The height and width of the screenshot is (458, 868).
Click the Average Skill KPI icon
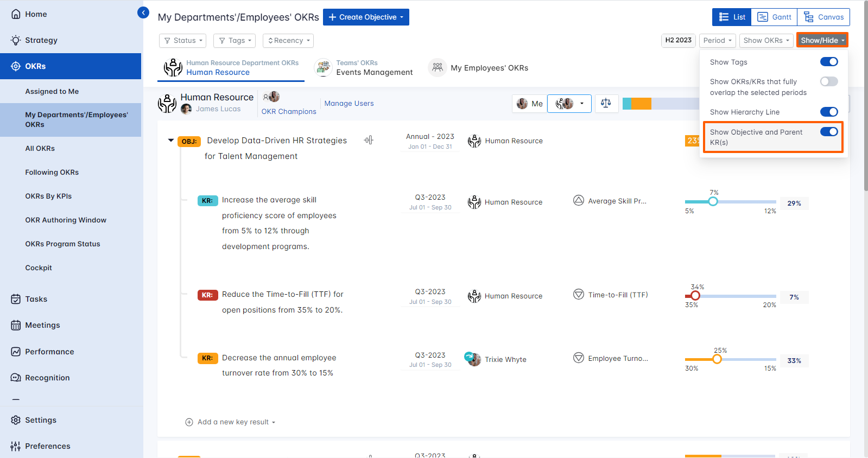[x=579, y=201]
